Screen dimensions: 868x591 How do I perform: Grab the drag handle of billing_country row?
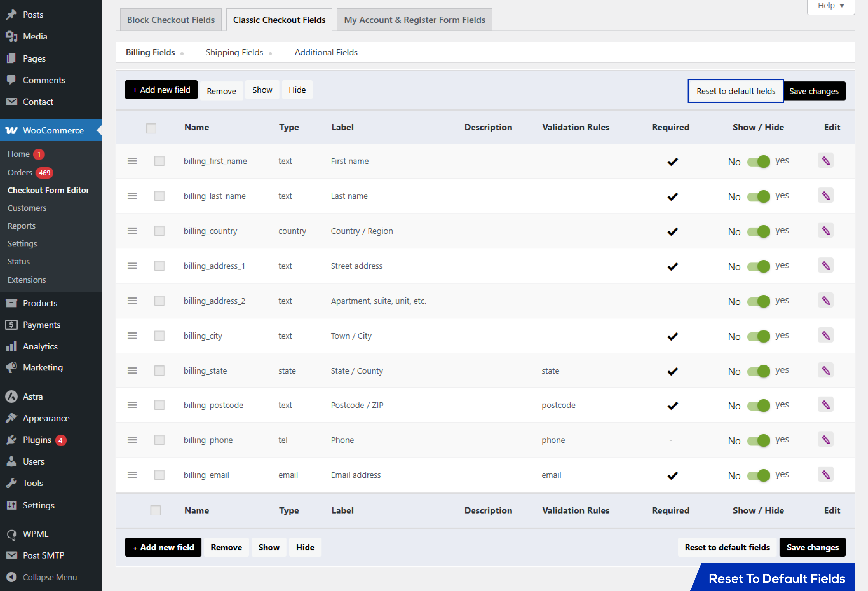pyautogui.click(x=132, y=231)
